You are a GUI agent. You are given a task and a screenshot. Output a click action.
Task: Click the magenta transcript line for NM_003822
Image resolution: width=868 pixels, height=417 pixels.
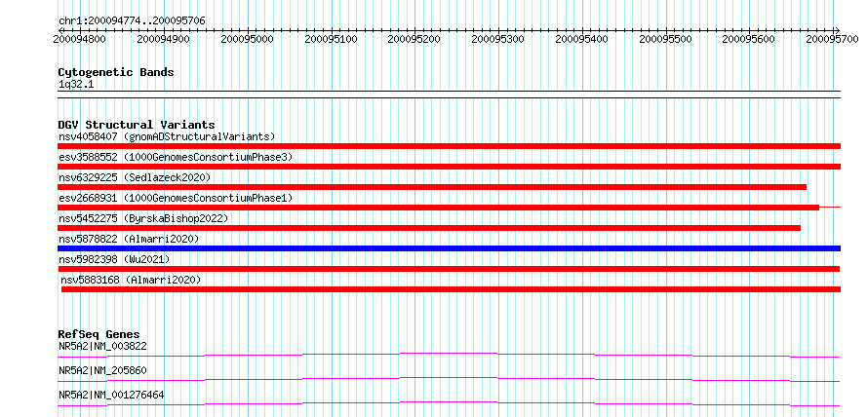[449, 355]
